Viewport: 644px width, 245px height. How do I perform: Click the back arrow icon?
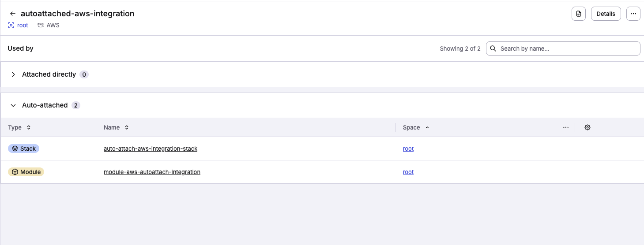click(x=12, y=14)
